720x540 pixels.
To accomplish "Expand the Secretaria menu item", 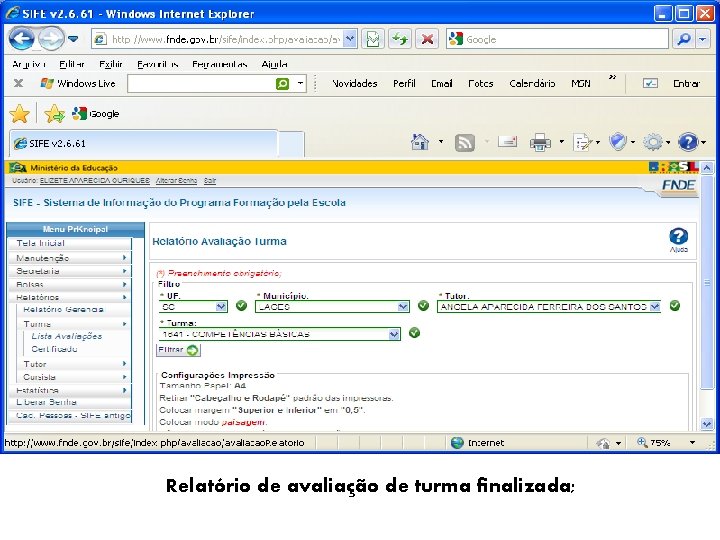I will 70,271.
